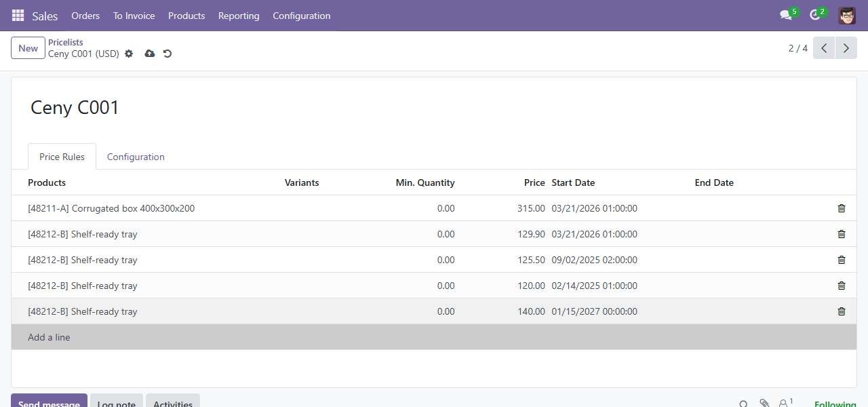The image size is (868, 407).
Task: Click the Variants column header
Action: pos(302,182)
